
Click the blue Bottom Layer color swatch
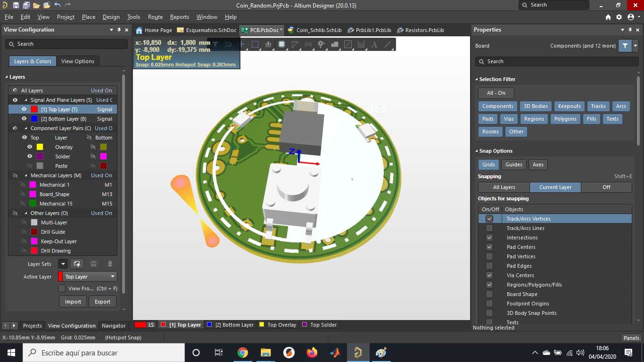coord(34,119)
